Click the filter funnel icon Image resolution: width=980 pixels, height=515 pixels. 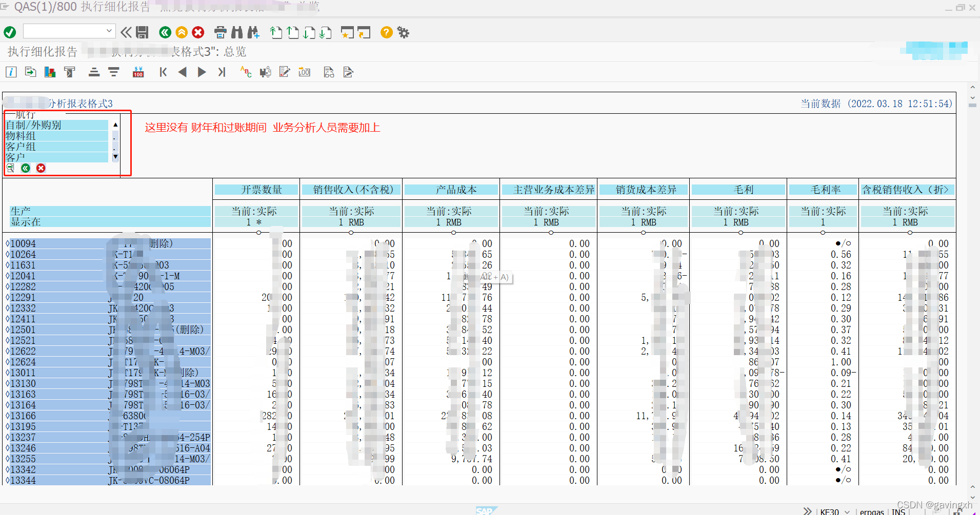coord(69,72)
